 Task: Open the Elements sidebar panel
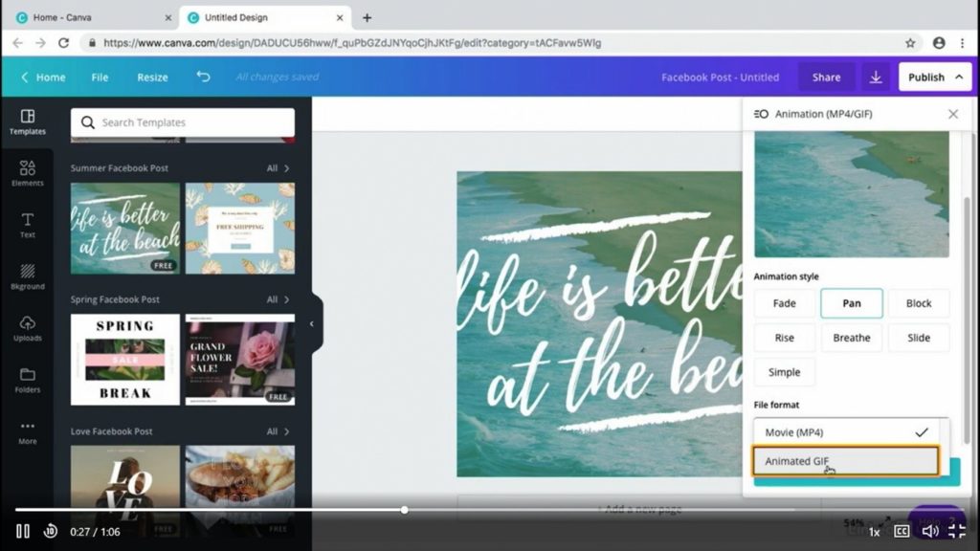(27, 173)
